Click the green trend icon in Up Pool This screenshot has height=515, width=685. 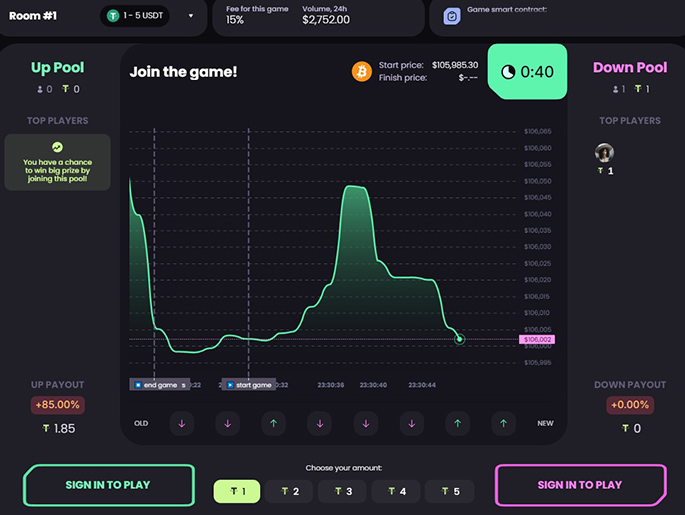(57, 147)
